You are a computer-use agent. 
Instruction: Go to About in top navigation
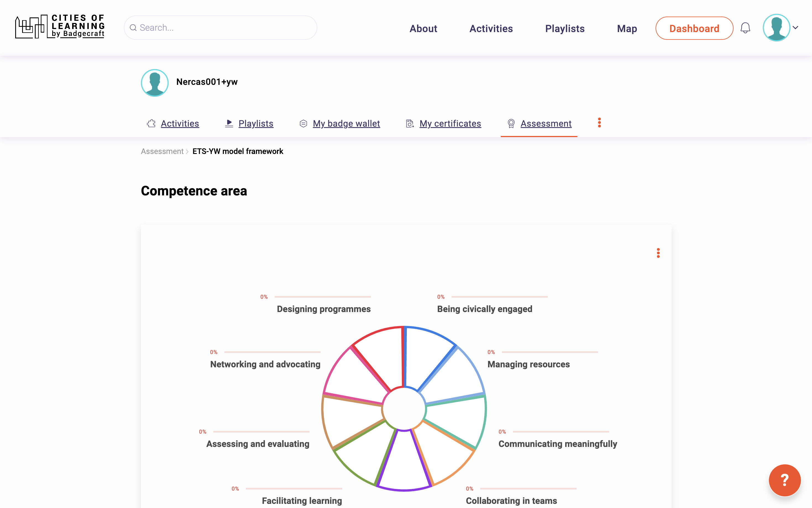pyautogui.click(x=423, y=28)
